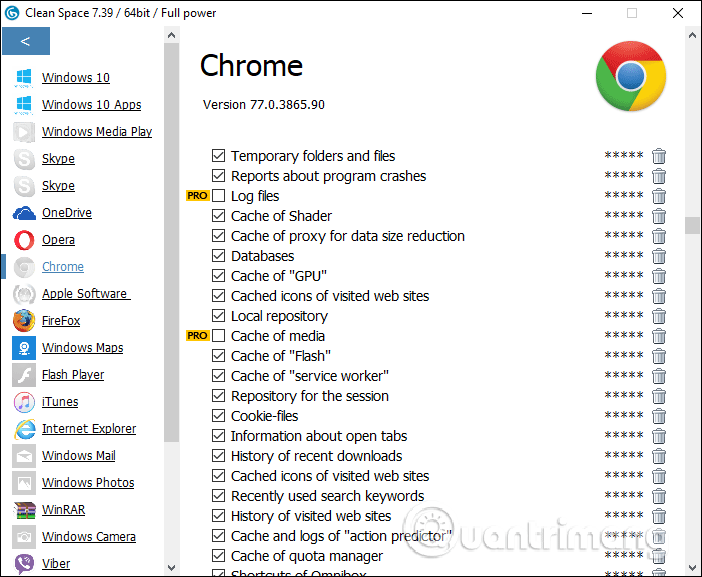
Task: Click the OneDrive cloud icon
Action: pos(24,213)
